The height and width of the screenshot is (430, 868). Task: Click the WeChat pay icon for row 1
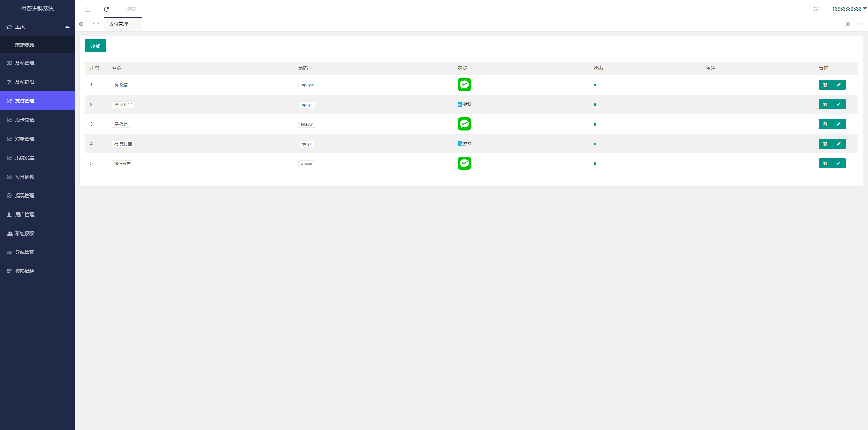(x=464, y=85)
